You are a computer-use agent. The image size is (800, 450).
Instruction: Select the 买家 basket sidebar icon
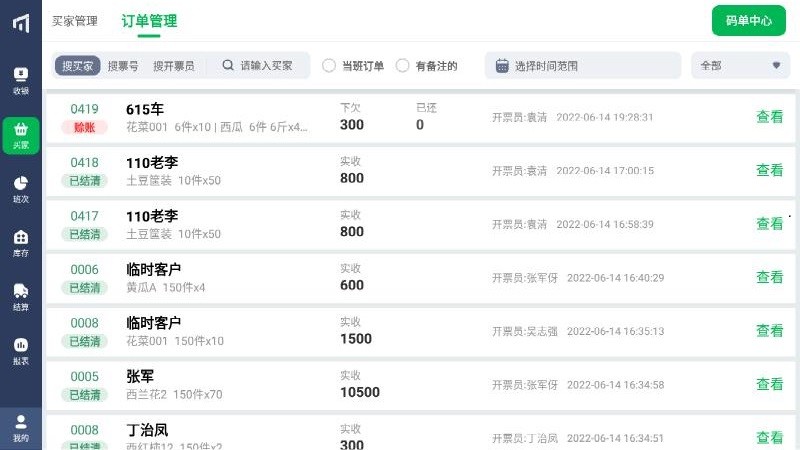(x=20, y=136)
